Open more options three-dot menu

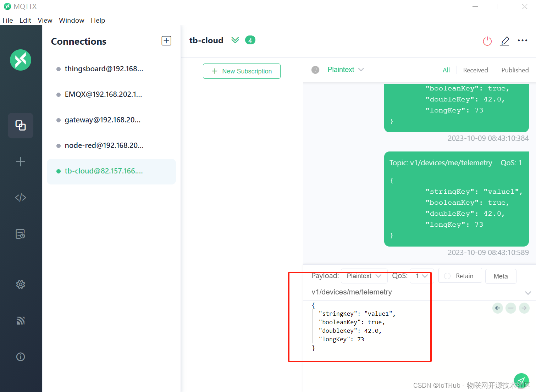click(523, 40)
